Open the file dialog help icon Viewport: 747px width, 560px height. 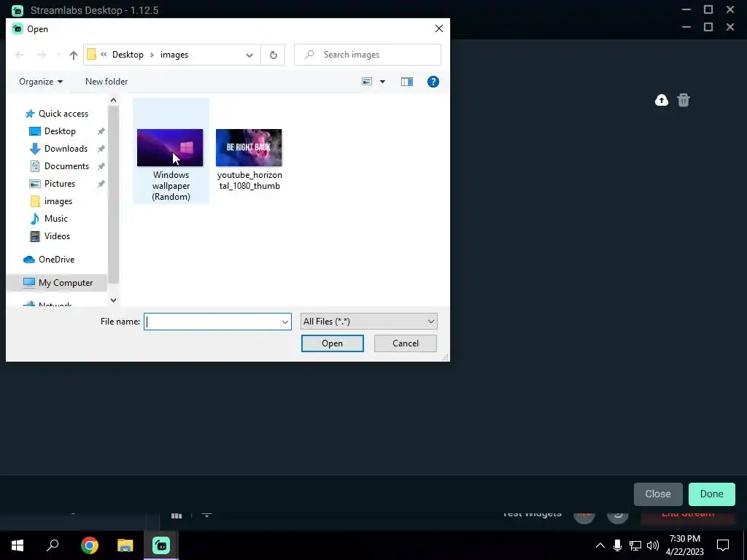[x=433, y=82]
